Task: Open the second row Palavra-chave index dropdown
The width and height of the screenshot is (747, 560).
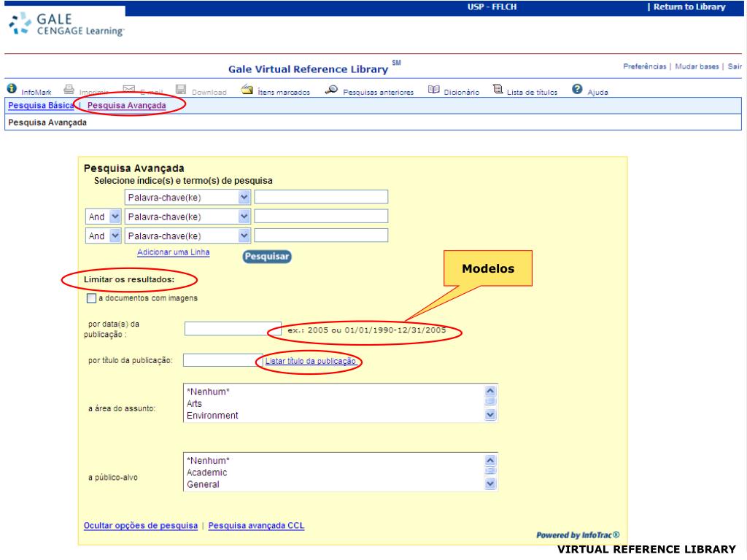Action: tap(187, 217)
